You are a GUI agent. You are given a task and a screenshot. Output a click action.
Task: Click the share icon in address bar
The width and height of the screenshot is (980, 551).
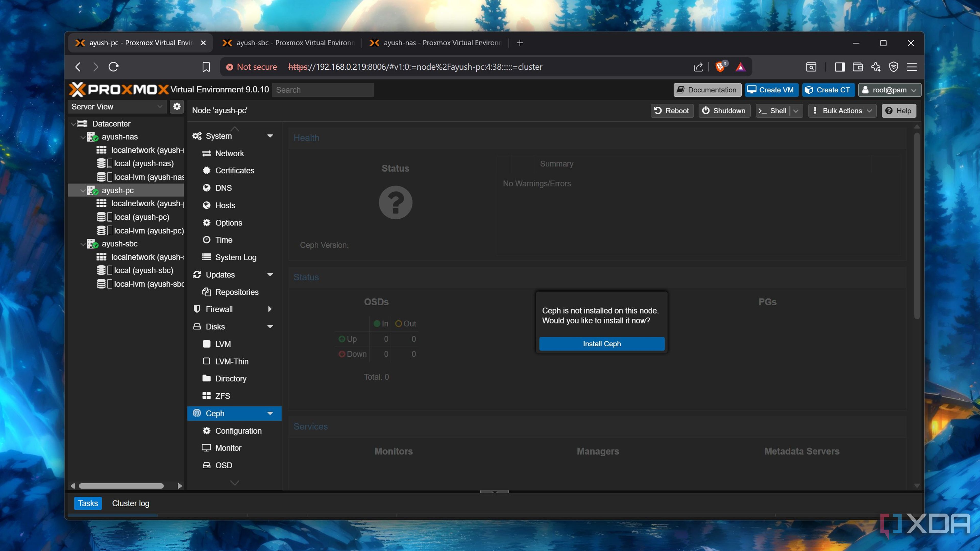pos(698,67)
